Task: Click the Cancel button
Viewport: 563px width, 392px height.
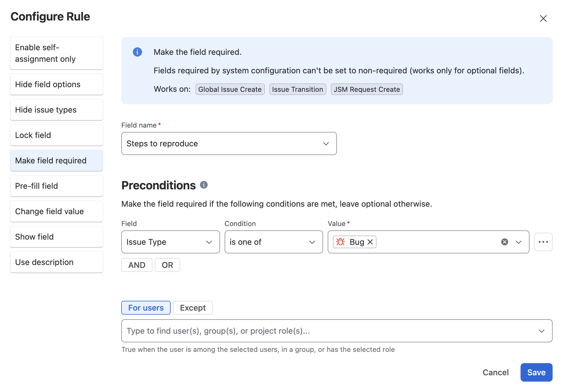Action: (495, 372)
